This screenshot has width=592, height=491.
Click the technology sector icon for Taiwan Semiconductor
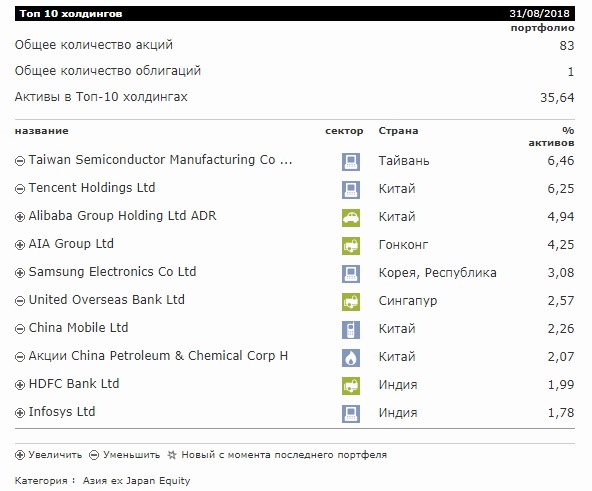(351, 162)
